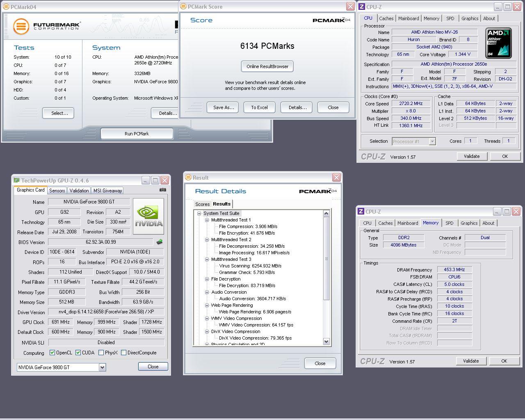The image size is (525, 420).
Task: Toggle the PhysX checkbox
Action: 101,352
